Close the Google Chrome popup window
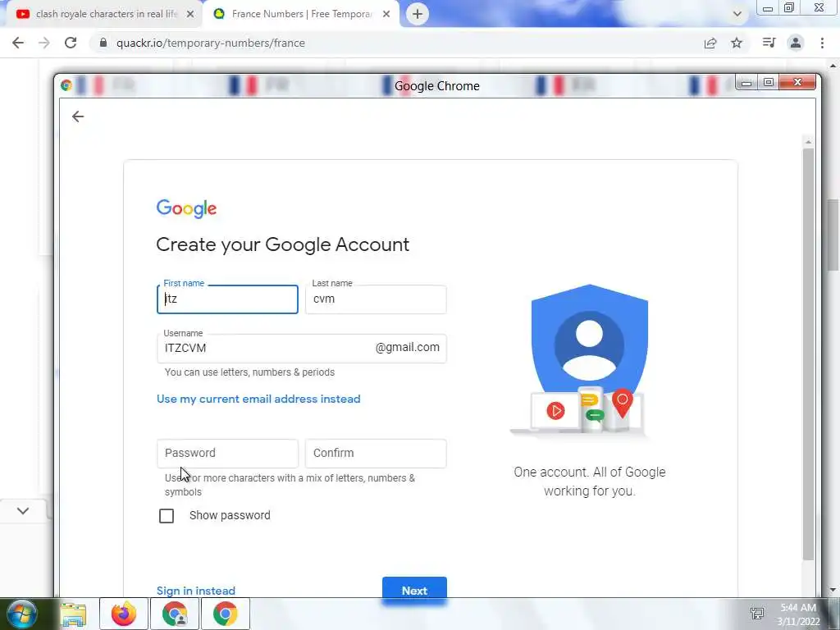This screenshot has width=840, height=630. point(797,83)
